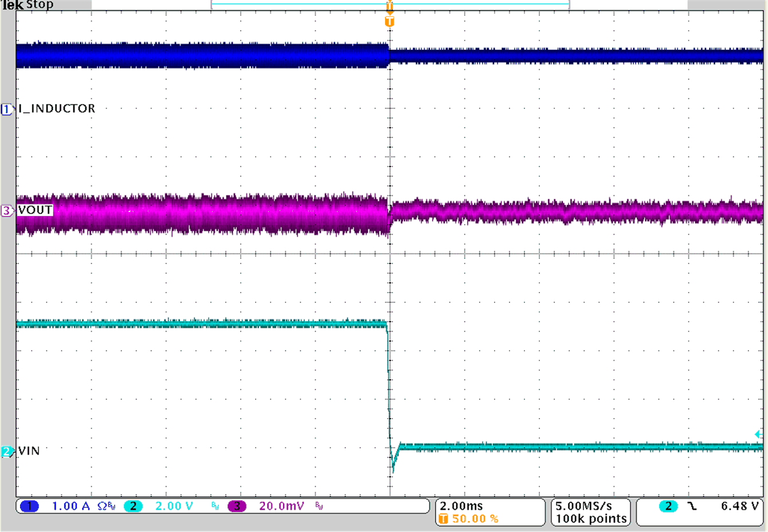Toggle the Ω2 impedance indicator for Channel 1

[x=103, y=506]
